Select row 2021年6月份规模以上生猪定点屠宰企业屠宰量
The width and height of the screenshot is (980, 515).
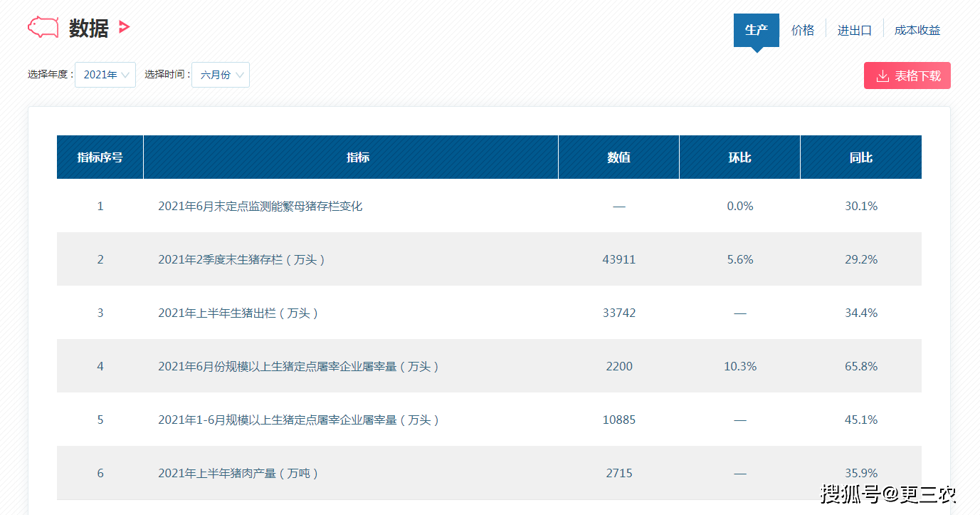pyautogui.click(x=489, y=366)
